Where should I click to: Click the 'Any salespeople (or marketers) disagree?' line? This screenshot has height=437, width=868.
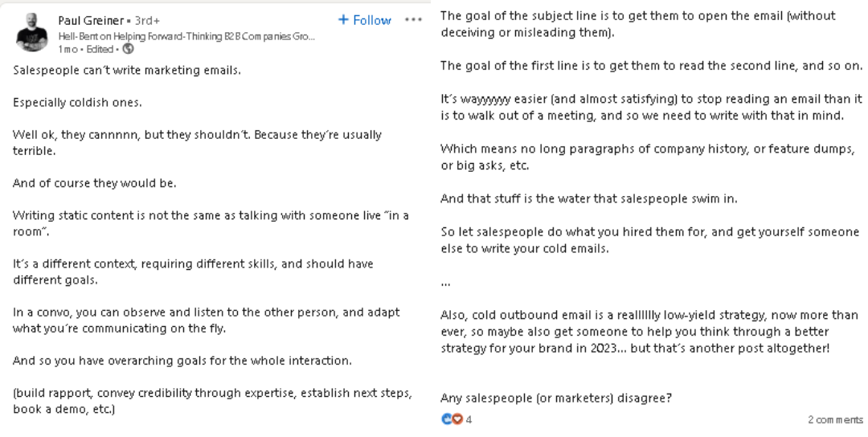point(556,398)
